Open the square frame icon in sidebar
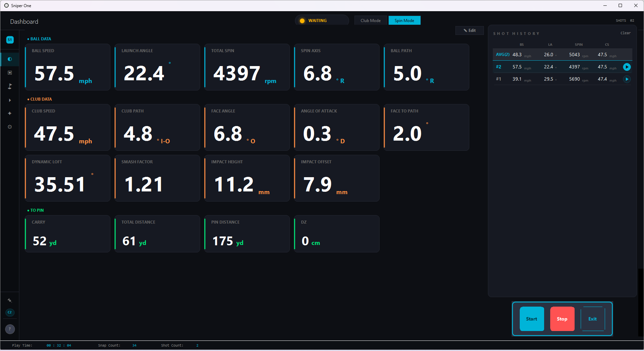644x351 pixels. (10, 73)
